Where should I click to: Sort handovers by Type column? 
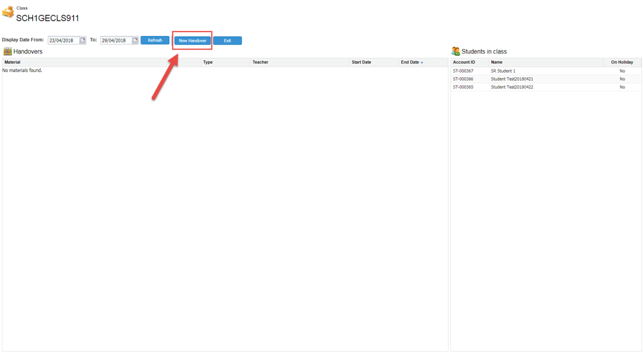pyautogui.click(x=207, y=62)
